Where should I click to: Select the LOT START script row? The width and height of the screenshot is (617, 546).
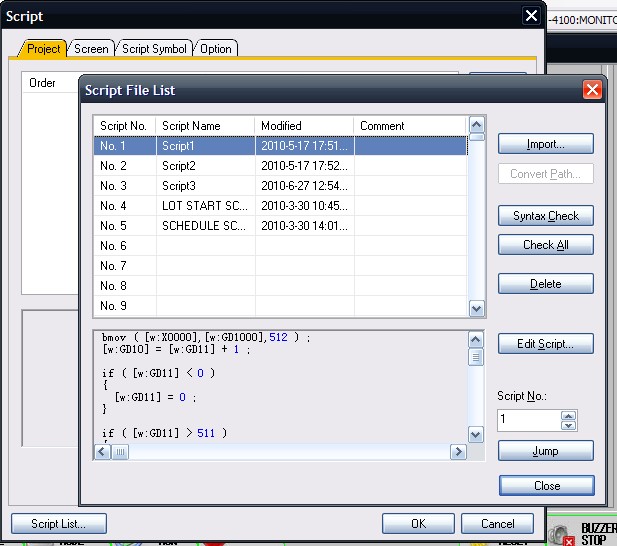[205, 205]
